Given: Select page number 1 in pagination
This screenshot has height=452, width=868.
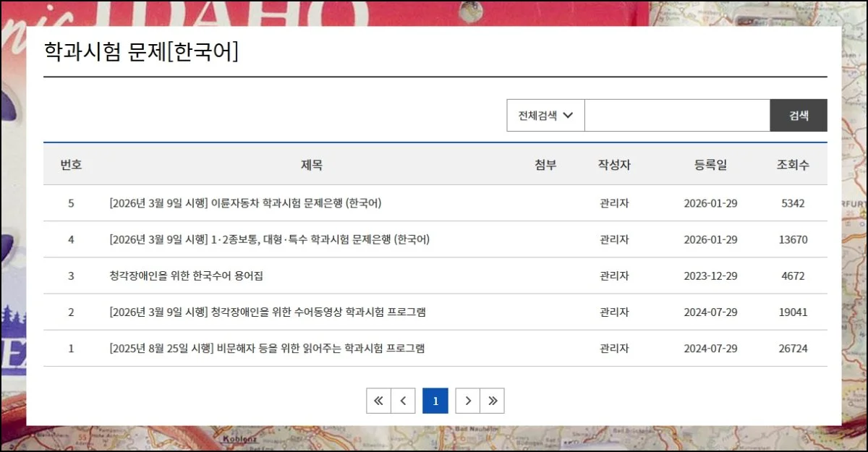Looking at the screenshot, I should pyautogui.click(x=435, y=400).
